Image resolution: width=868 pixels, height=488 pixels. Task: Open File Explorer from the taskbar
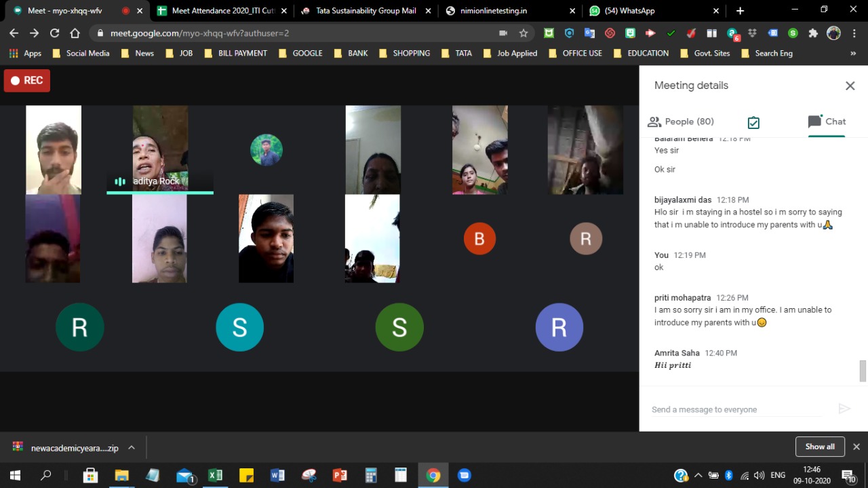pos(121,475)
